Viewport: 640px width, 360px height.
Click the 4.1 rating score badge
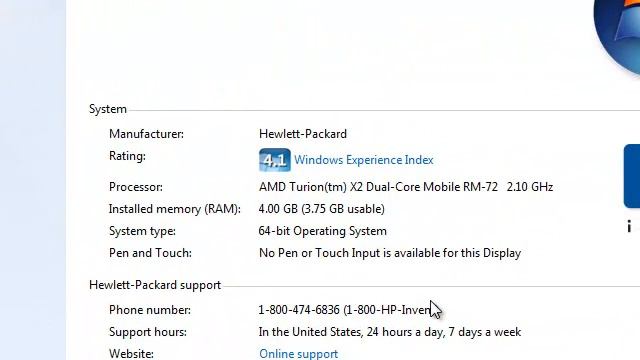point(275,160)
